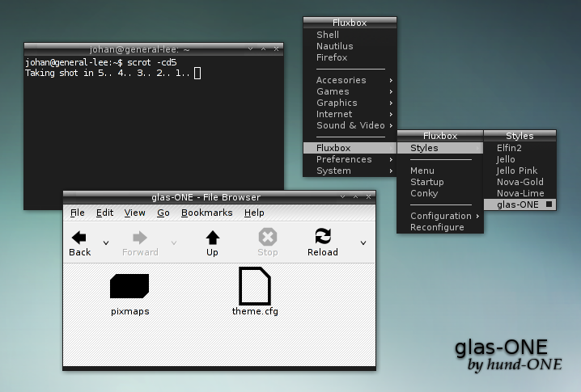Open the Bookmarks menu in File Browser
This screenshot has height=392, width=581.
tap(207, 213)
